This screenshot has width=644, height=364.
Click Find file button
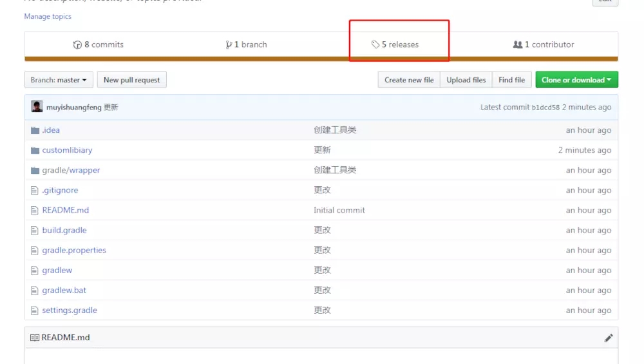512,80
